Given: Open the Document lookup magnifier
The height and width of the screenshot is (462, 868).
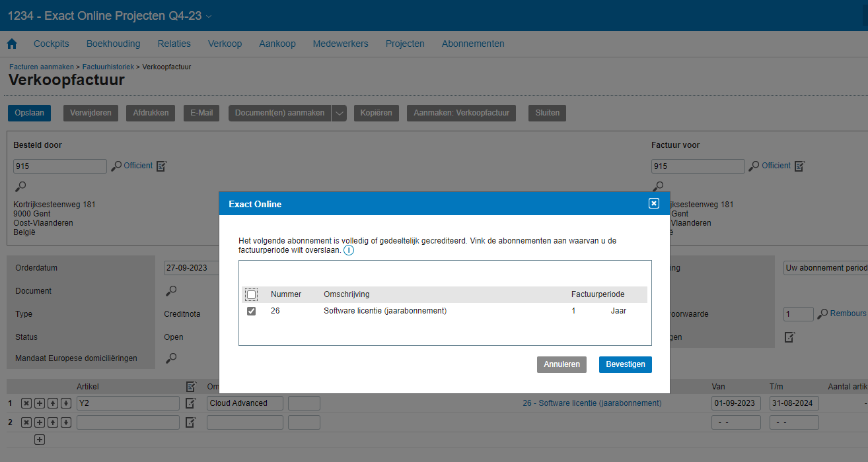Looking at the screenshot, I should pos(171,291).
